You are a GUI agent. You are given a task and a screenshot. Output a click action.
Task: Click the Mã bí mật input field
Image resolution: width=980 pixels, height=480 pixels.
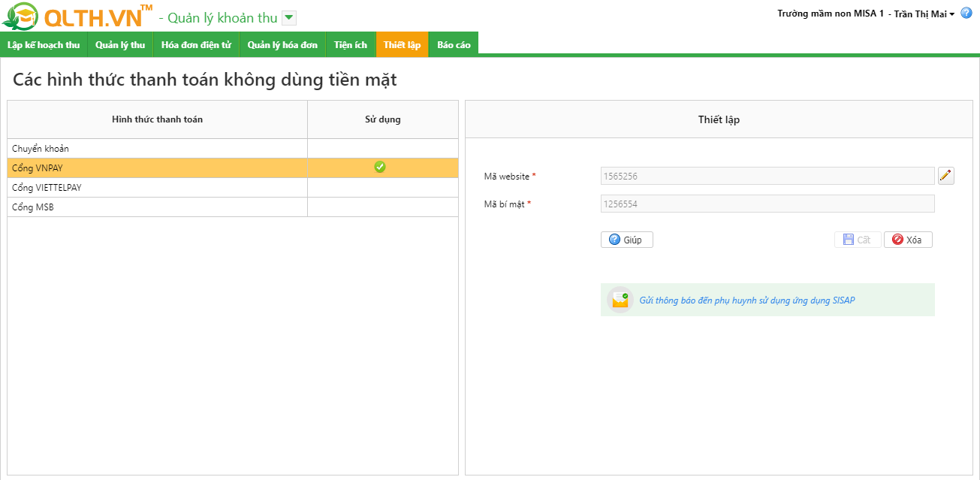coord(767,204)
